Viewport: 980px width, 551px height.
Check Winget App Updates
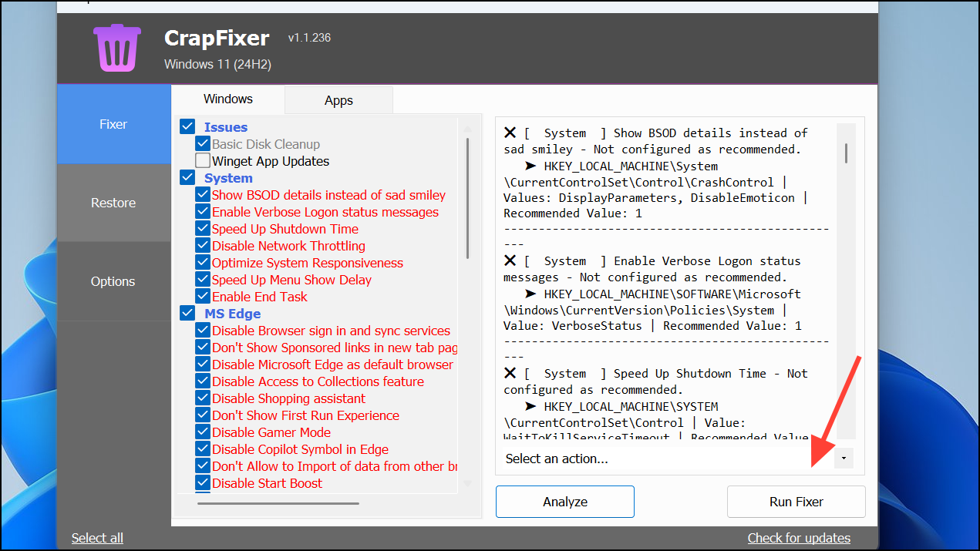click(x=203, y=161)
